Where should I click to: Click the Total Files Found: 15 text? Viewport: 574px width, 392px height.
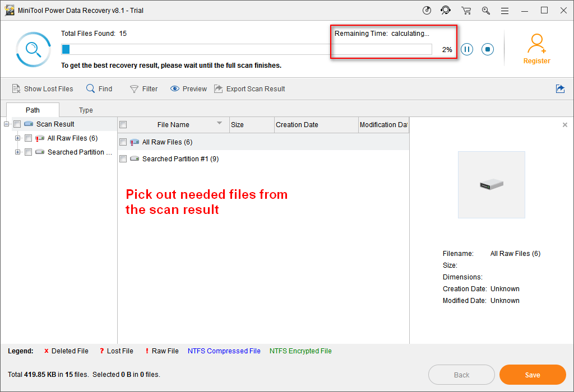click(x=94, y=34)
